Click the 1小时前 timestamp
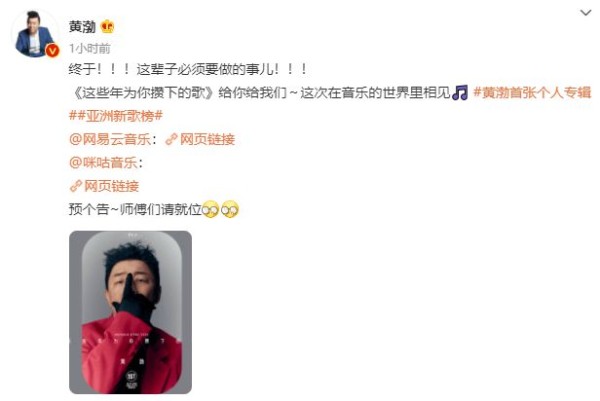This screenshot has width=600, height=401. [x=90, y=49]
